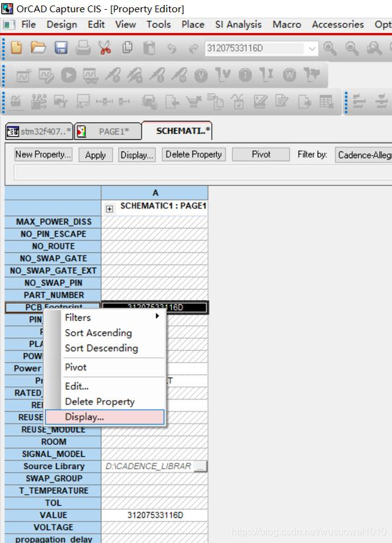Click the New document icon

(x=17, y=48)
